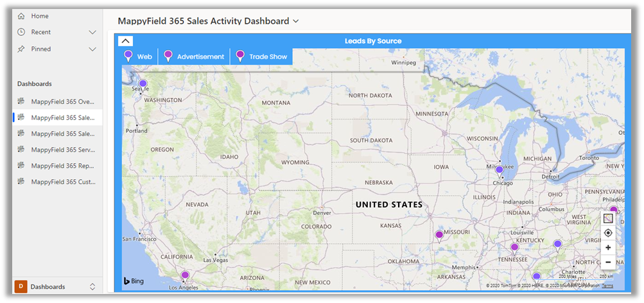Click the map style selector icon
This screenshot has height=303, width=644.
click(x=608, y=218)
